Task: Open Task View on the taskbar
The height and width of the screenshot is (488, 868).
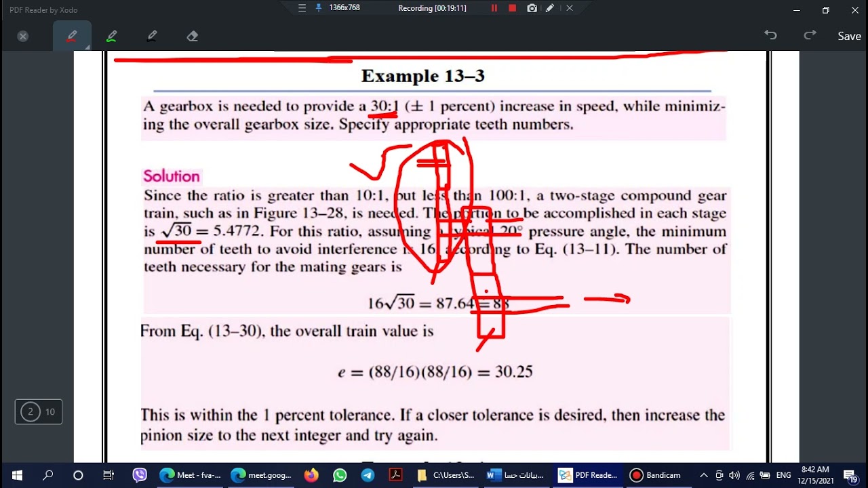Action: [108, 475]
